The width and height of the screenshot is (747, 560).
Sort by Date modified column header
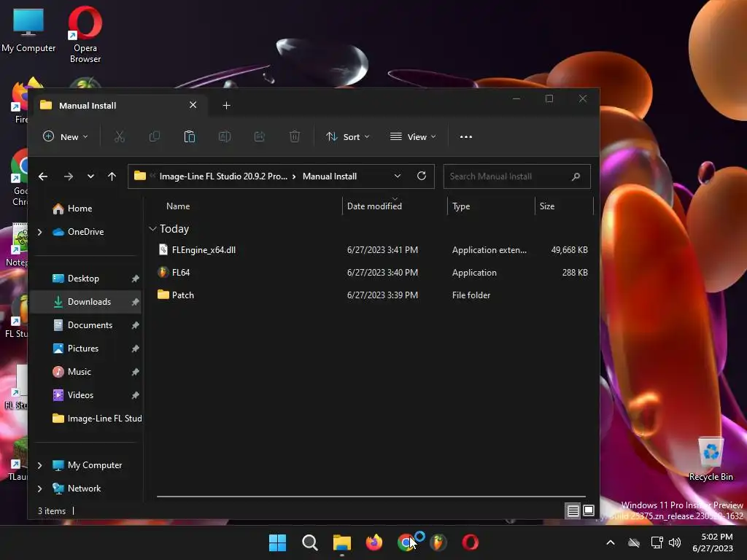click(x=395, y=206)
